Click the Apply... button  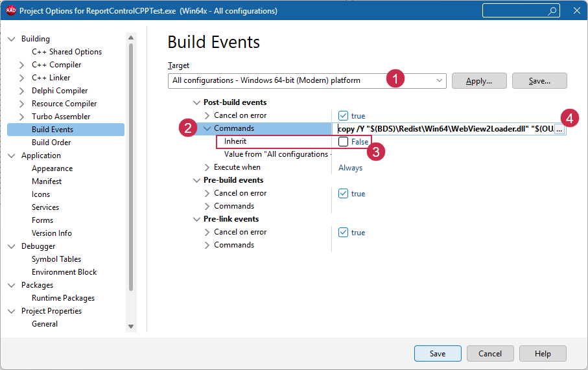[479, 81]
